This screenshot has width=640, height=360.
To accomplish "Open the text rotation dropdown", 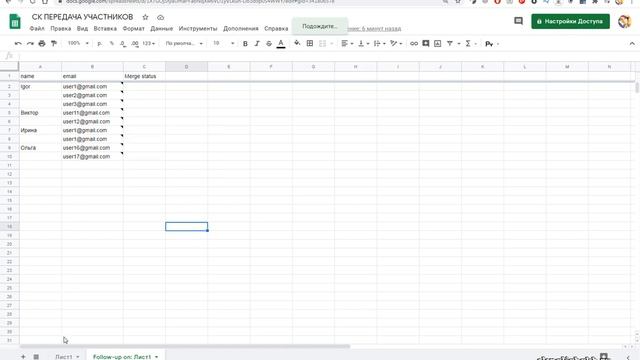I will click(x=396, y=43).
